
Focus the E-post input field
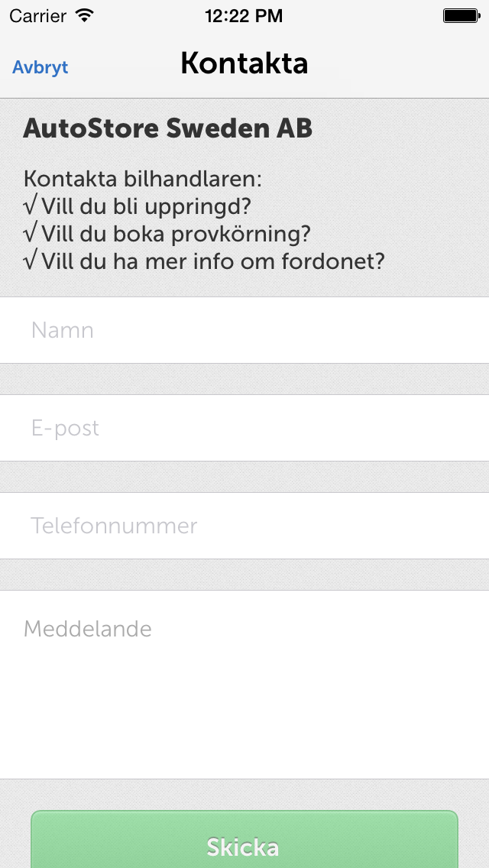pos(244,428)
